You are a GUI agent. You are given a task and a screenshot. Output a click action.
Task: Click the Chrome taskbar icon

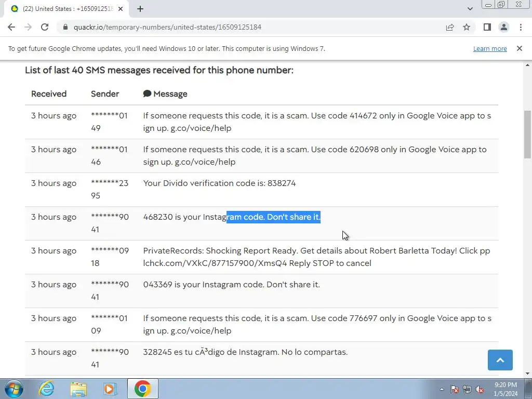pos(142,389)
